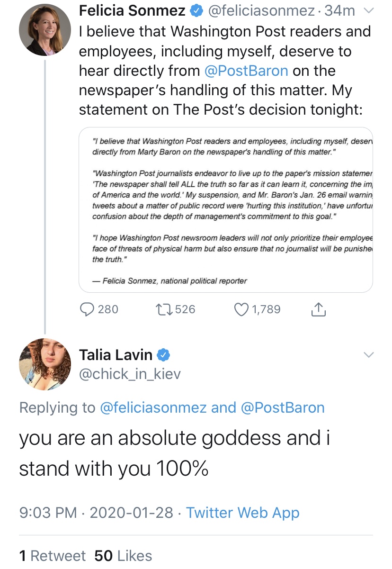Image resolution: width=392 pixels, height=569 pixels.
Task: Open @PostBaron link in Replying to line
Action: coord(283,408)
